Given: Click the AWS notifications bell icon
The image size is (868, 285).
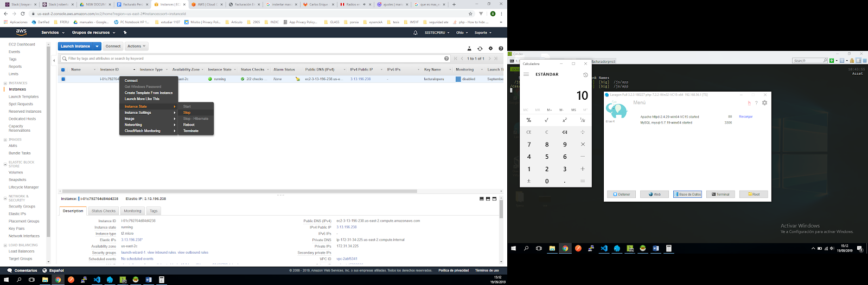Looking at the screenshot, I should click(x=416, y=33).
